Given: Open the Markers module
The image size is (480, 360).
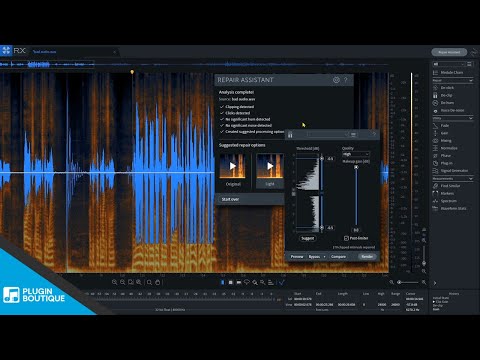Looking at the screenshot, I should pyautogui.click(x=447, y=193).
